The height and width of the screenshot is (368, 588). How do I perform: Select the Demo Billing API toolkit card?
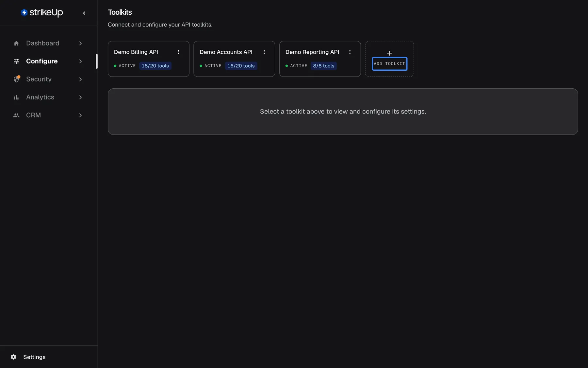click(x=149, y=59)
